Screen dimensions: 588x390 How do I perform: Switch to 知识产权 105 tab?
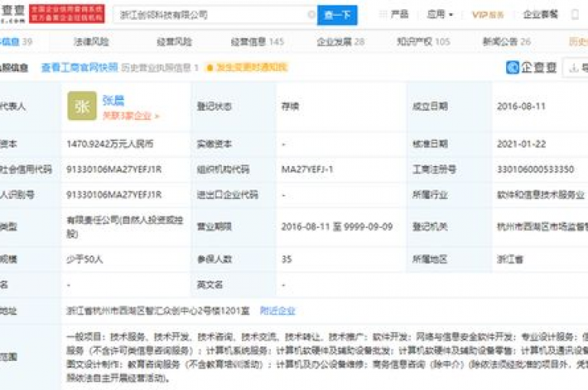(423, 41)
